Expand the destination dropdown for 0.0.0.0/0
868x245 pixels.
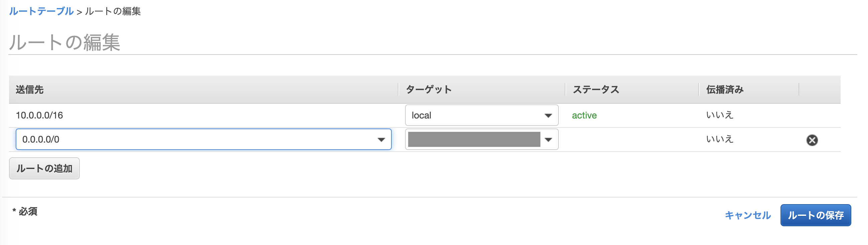[x=381, y=139]
